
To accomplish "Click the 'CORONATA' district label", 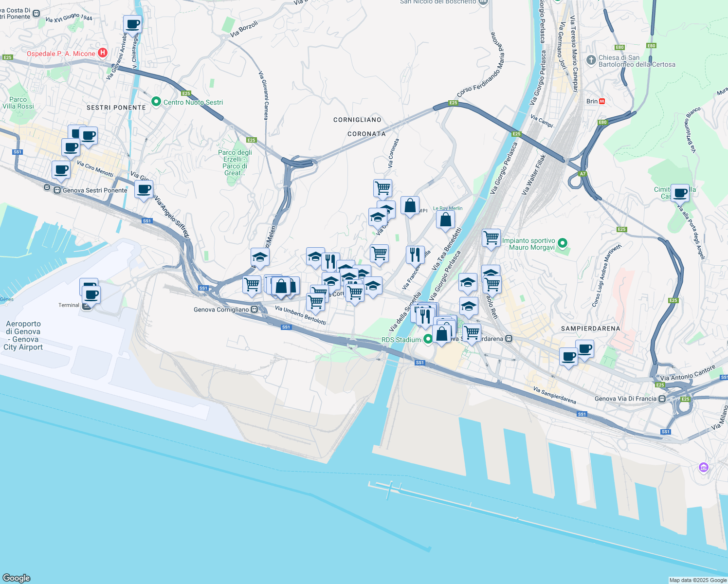I will coord(366,134).
